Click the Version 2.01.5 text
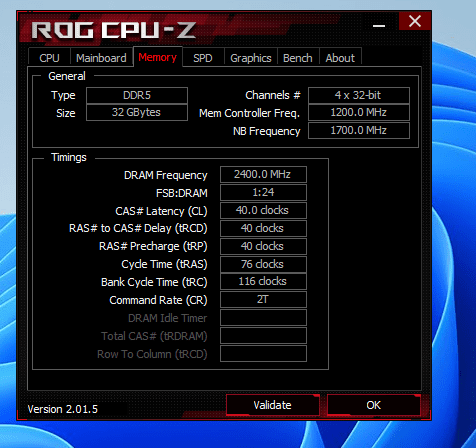 tap(63, 409)
